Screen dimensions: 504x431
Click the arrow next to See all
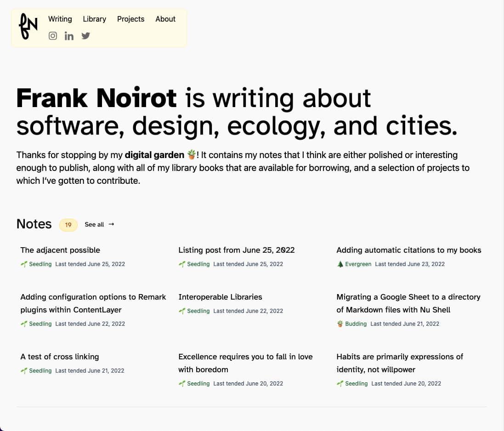click(x=111, y=224)
